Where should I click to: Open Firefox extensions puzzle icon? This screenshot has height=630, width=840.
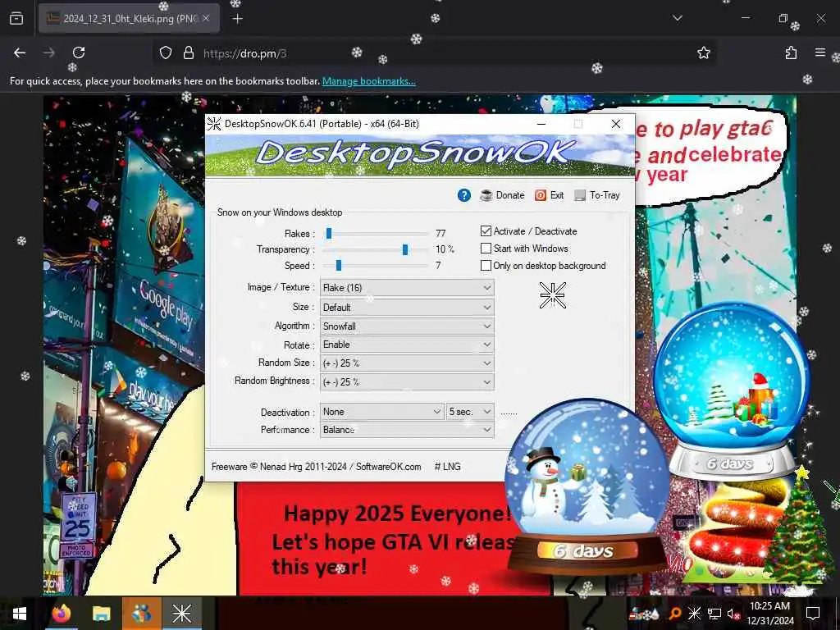click(791, 52)
